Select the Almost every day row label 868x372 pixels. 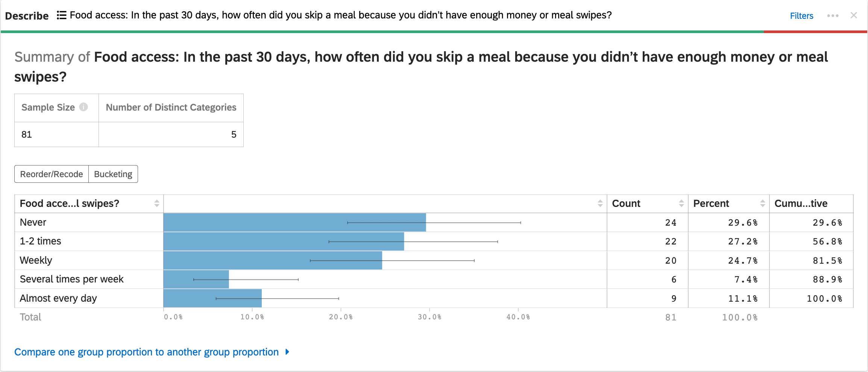pos(58,298)
